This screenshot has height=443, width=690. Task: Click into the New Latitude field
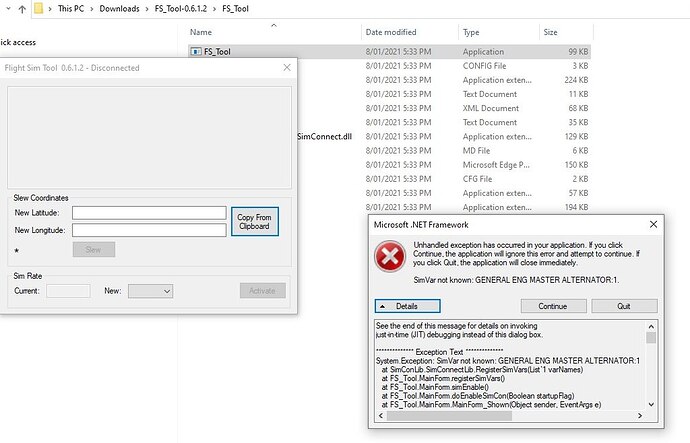coord(148,213)
